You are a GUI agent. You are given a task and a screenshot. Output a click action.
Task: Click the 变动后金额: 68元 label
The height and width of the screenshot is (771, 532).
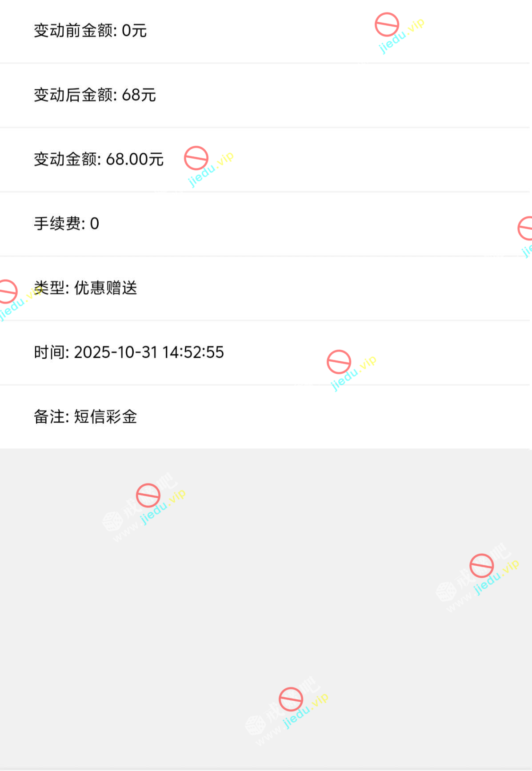(x=95, y=95)
